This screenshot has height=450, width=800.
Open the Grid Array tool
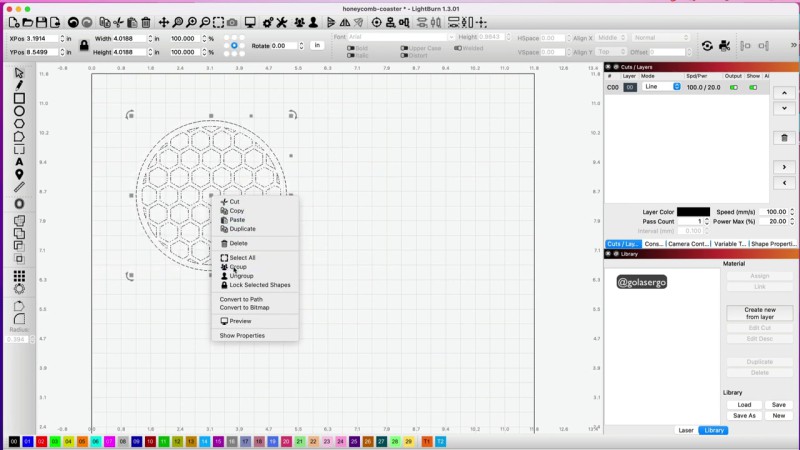(x=19, y=276)
